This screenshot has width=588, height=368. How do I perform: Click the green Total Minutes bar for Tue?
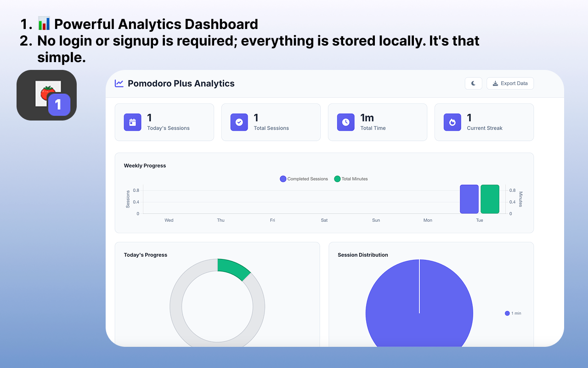tap(490, 199)
